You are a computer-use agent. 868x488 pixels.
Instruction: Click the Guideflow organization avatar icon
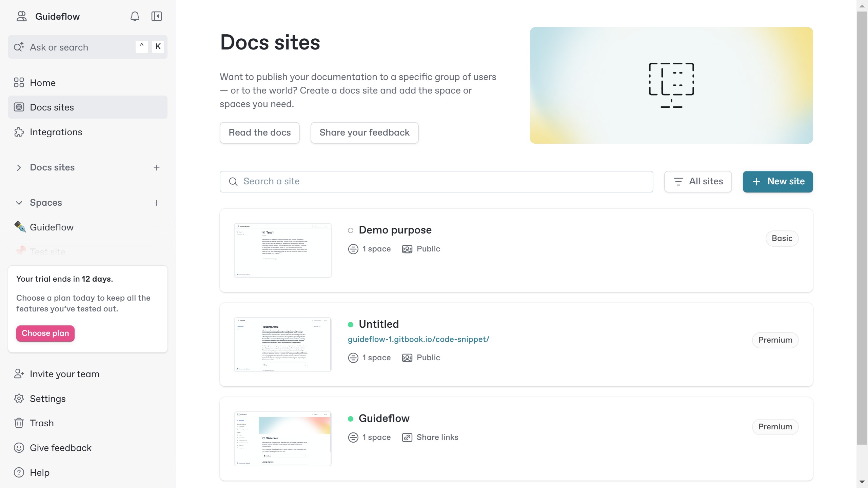coord(21,16)
